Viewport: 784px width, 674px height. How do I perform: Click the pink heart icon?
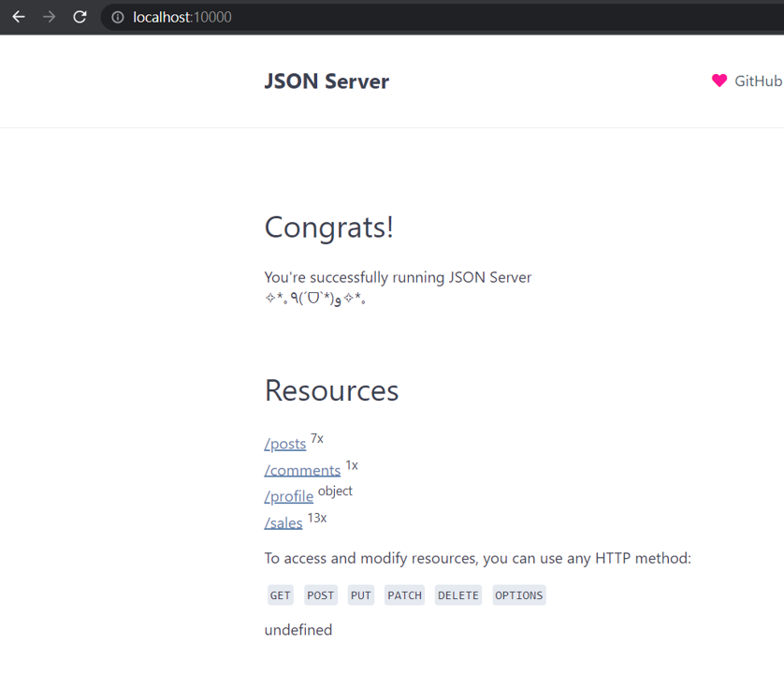tap(719, 81)
